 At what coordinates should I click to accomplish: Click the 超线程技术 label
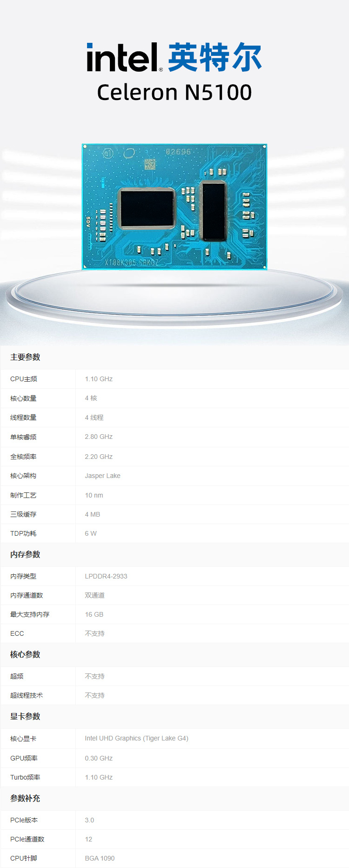[27, 695]
